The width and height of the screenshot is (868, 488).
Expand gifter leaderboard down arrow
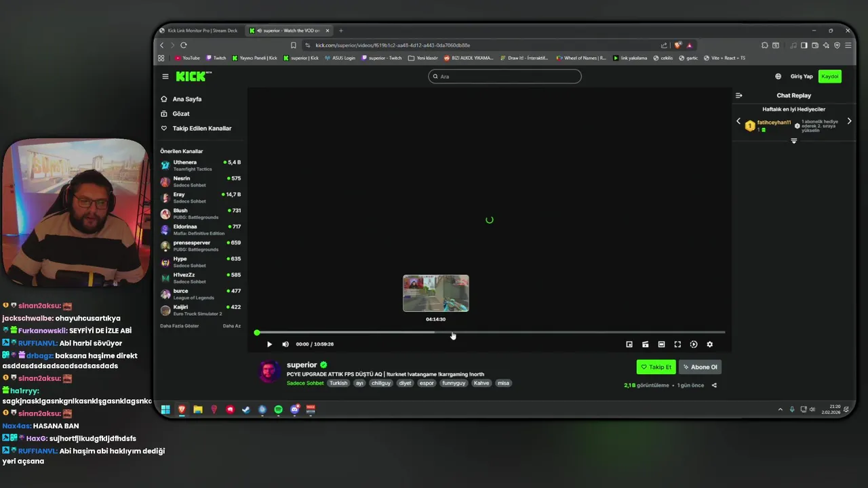pyautogui.click(x=794, y=141)
